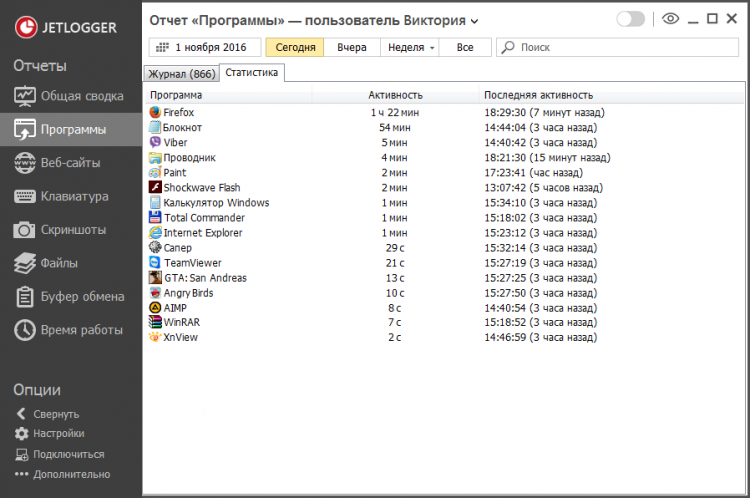Click the Angry Birds icon

coord(155,292)
